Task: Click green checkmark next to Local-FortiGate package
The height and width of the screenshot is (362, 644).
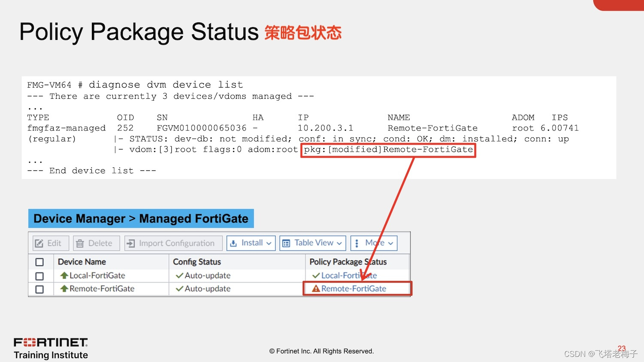Action: (316, 276)
